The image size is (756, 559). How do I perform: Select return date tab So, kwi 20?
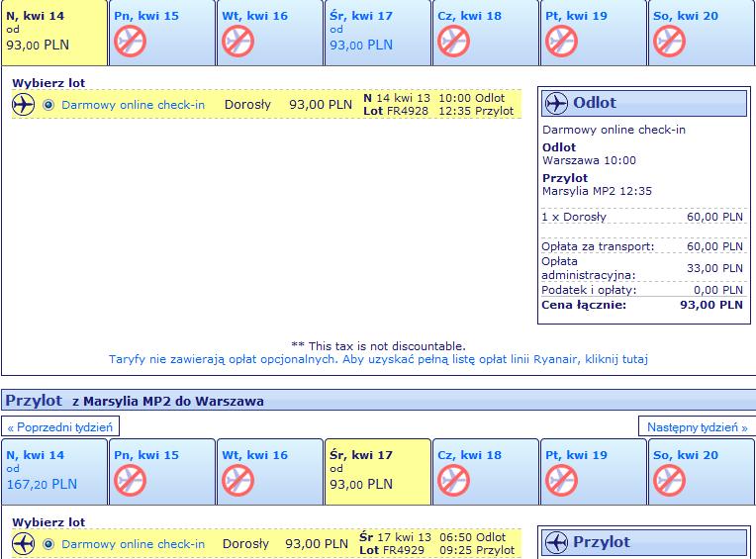point(702,472)
